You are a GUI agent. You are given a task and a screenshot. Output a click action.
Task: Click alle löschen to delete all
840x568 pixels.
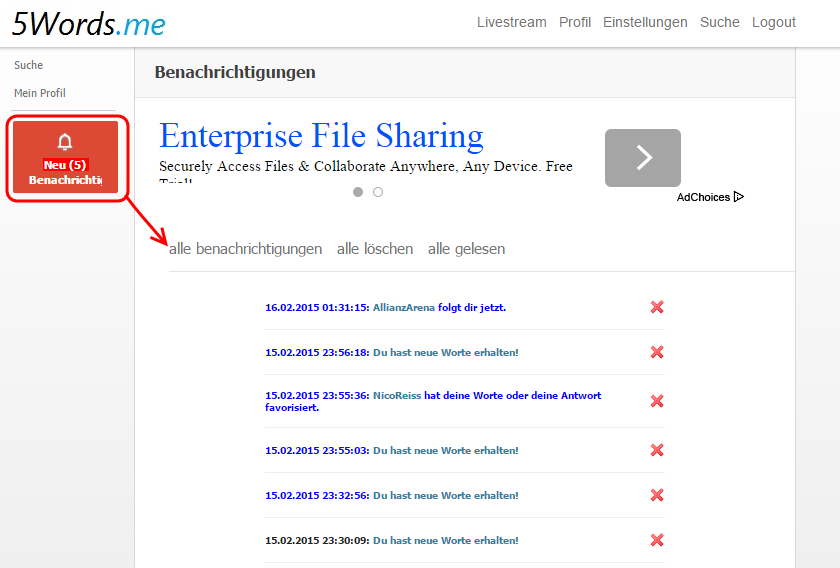375,249
